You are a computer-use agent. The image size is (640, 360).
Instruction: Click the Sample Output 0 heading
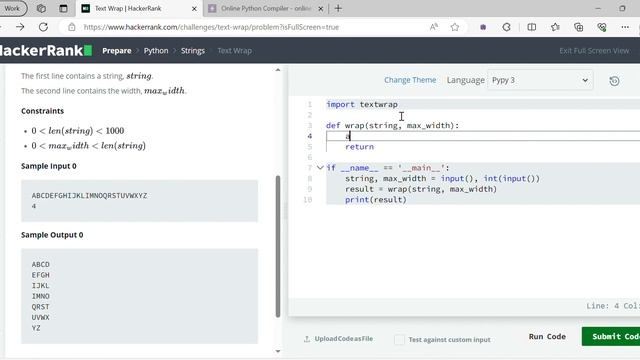(x=52, y=235)
